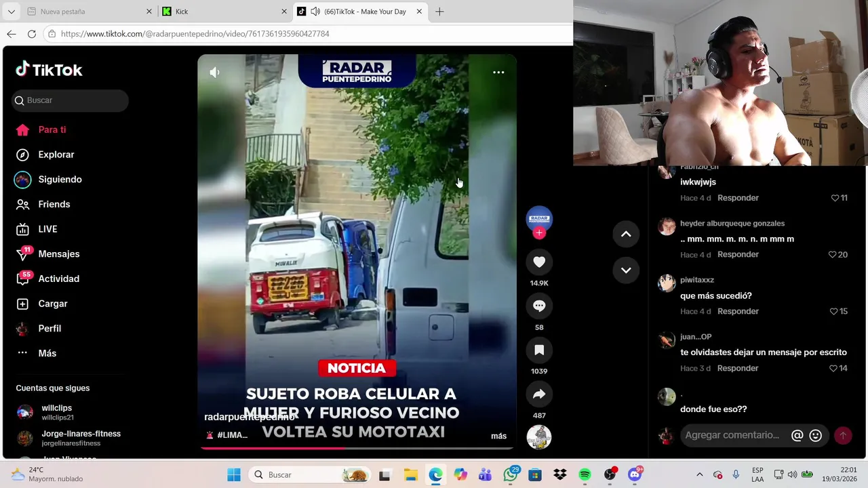
Task: Switch to the Nueva pestaña tab
Action: pos(88,12)
